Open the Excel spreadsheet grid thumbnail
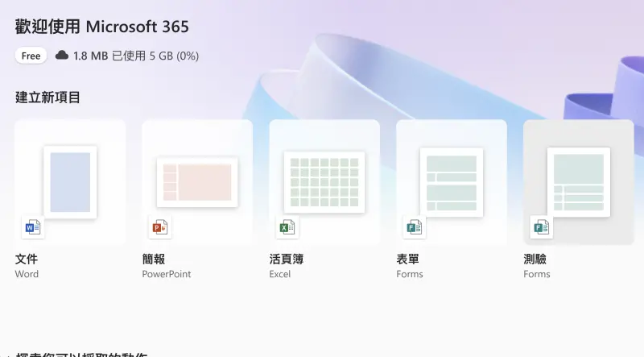 click(324, 182)
